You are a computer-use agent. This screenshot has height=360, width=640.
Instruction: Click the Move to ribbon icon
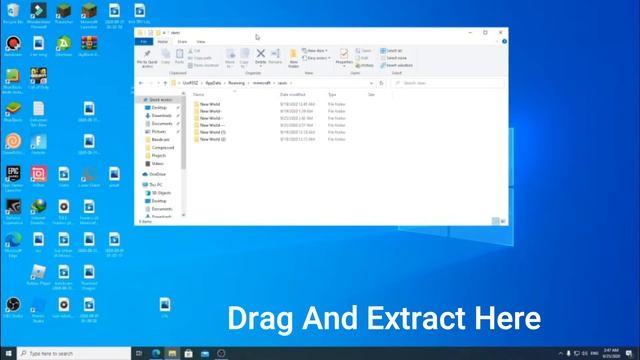coord(230,58)
